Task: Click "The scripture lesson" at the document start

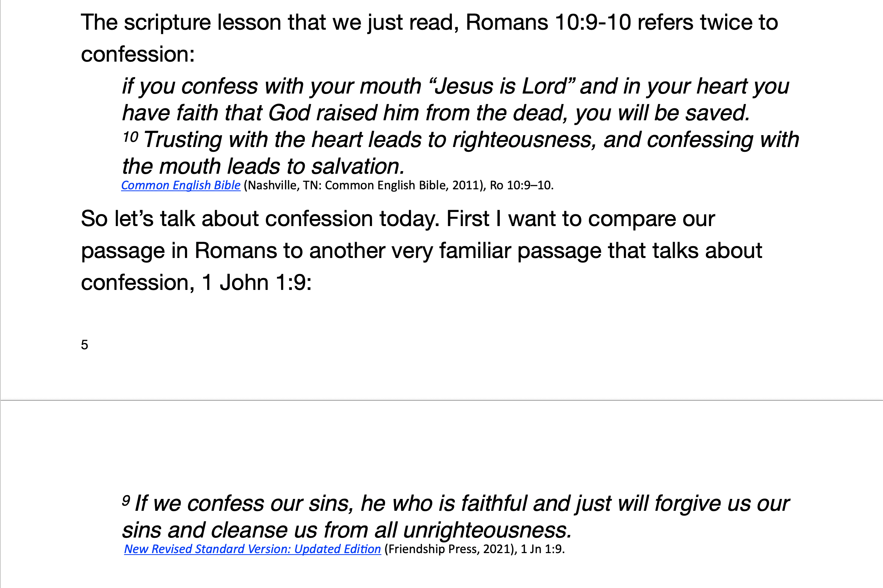Action: click(181, 23)
